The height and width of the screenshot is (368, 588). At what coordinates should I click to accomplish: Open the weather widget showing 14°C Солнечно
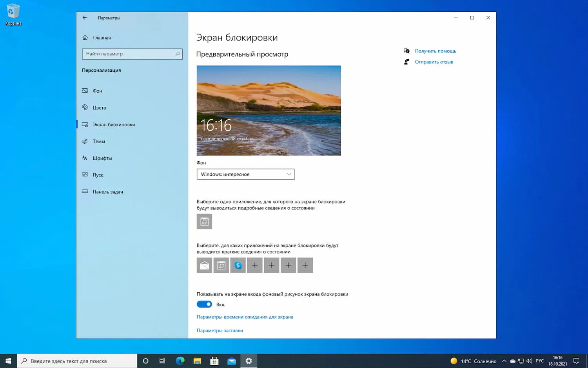click(474, 361)
